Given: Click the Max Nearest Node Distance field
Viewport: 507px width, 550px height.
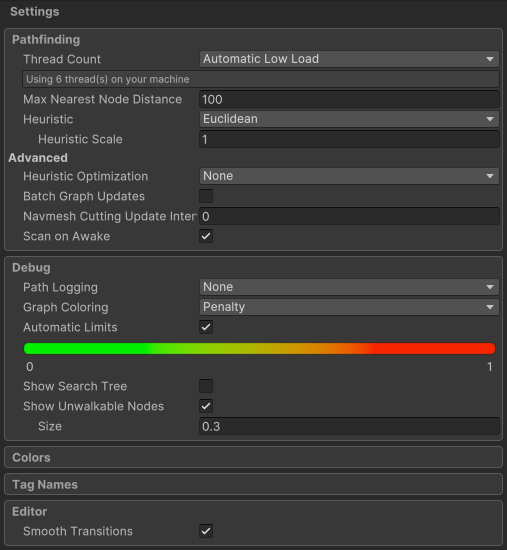Looking at the screenshot, I should click(349, 99).
